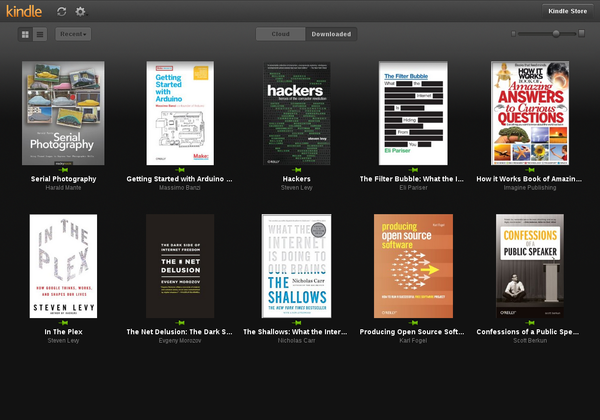The image size is (600, 420).
Task: Open Confessions of a Public Speaker cover
Action: tap(530, 266)
